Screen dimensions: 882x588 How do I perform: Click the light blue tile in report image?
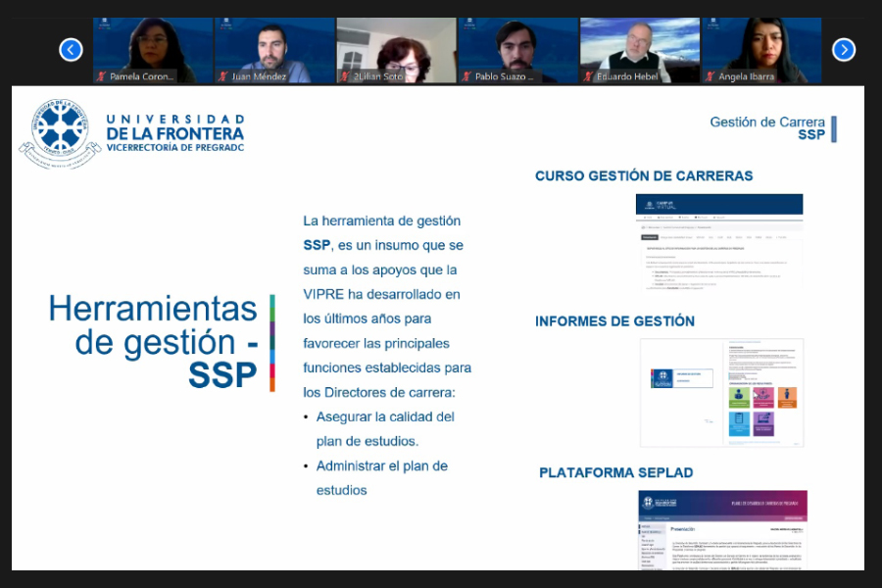click(739, 423)
